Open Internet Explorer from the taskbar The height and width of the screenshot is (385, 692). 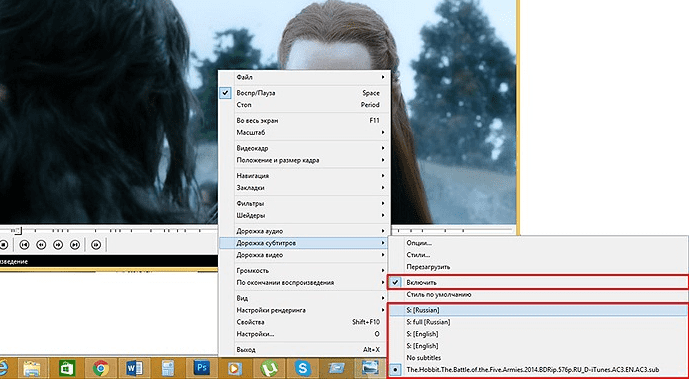[4, 368]
